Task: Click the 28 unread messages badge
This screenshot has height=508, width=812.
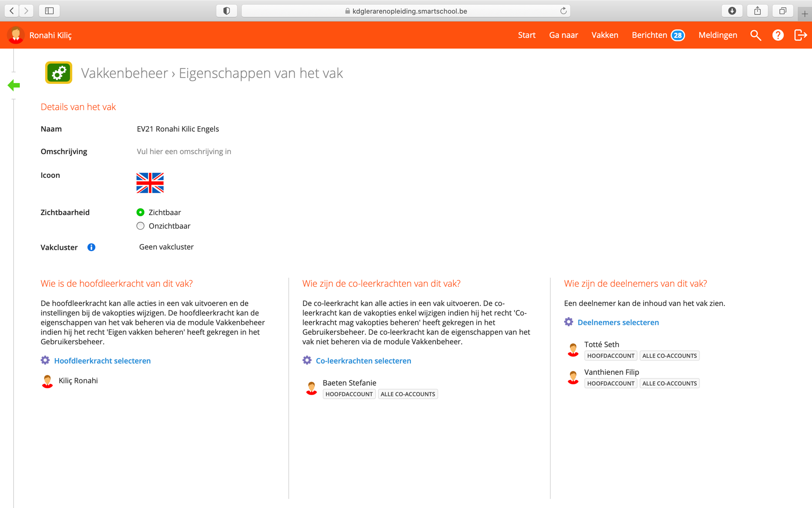Action: tap(678, 35)
